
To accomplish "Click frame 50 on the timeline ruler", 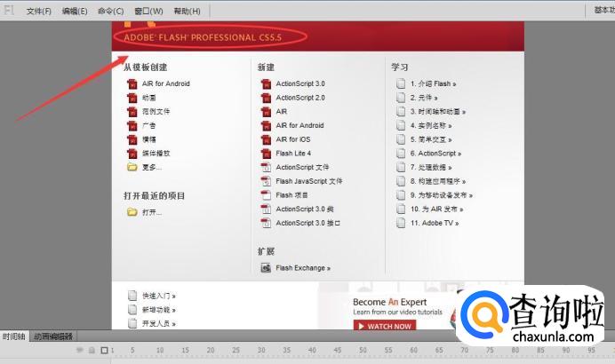I will tap(363, 351).
